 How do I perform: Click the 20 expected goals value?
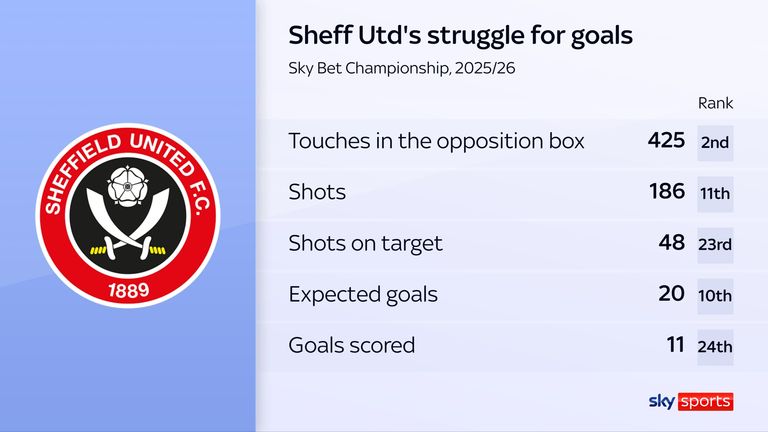[672, 294]
